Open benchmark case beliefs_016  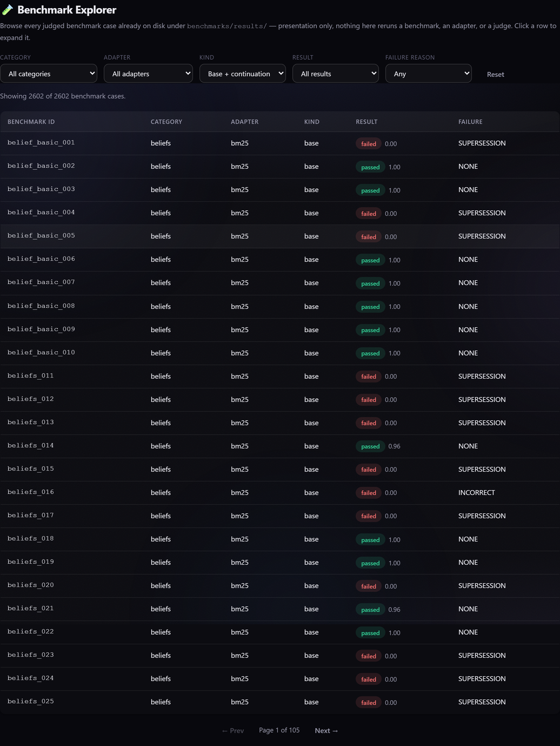click(x=280, y=492)
